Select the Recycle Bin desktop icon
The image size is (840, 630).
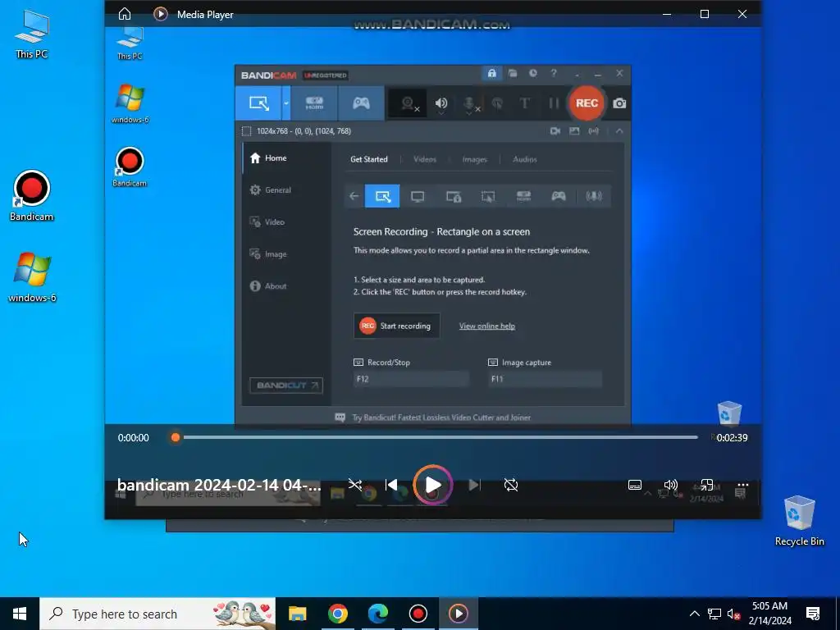tap(799, 521)
